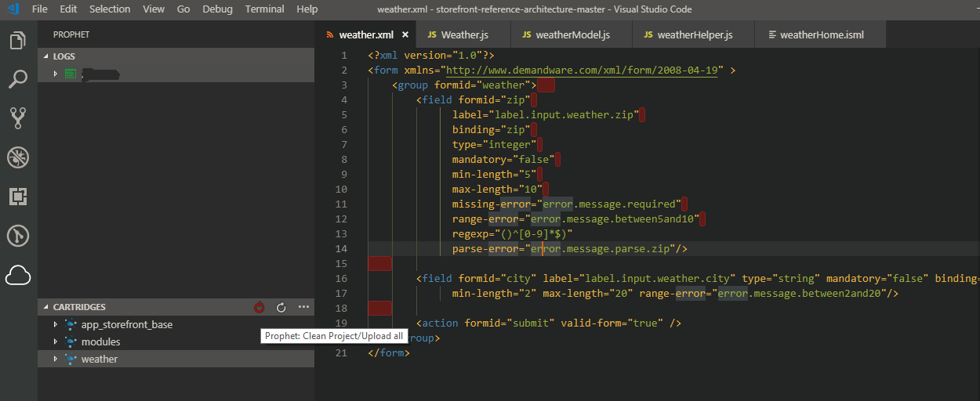Screen dimensions: 980x401
Task: Open the Debug menu
Action: [217, 9]
